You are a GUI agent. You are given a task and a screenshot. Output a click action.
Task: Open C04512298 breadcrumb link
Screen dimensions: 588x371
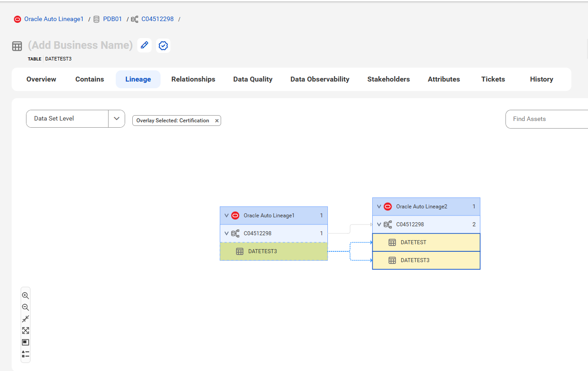point(157,19)
